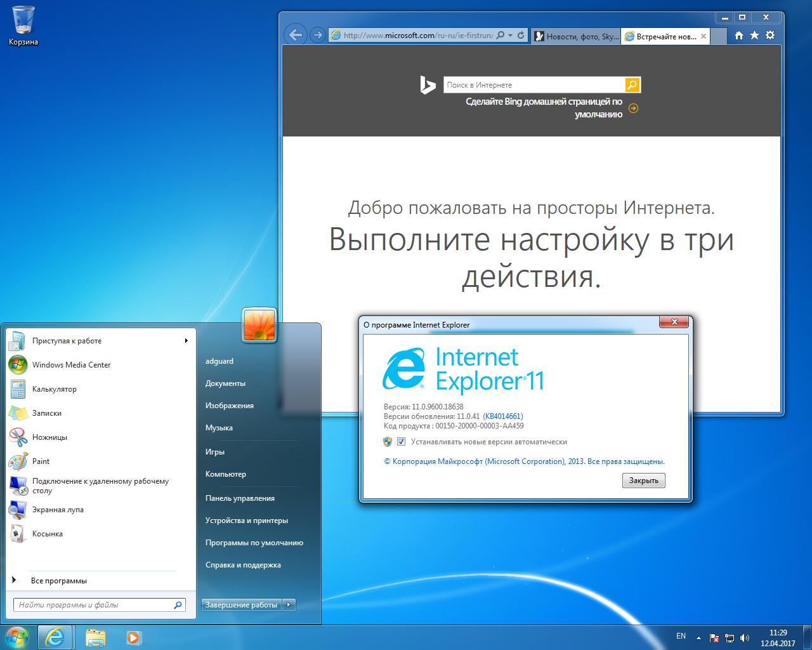
Task: Click the UAC shield icon by checkbox
Action: [x=388, y=442]
